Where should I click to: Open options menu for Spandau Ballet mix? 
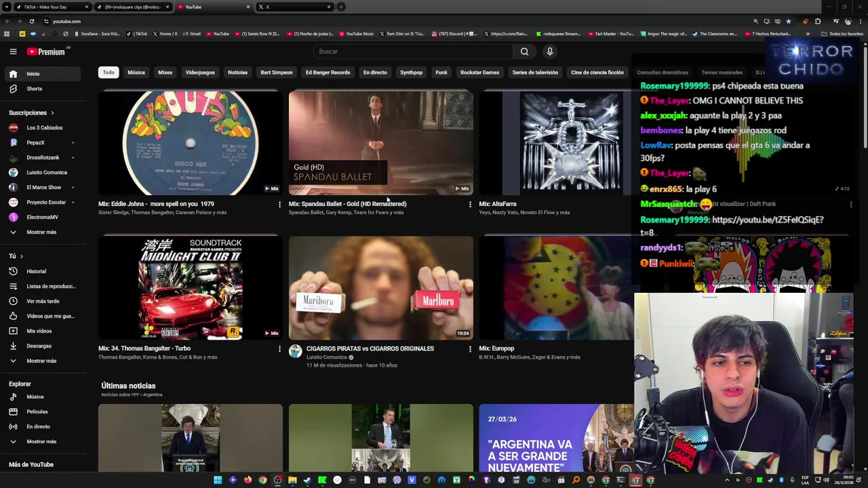[470, 204]
